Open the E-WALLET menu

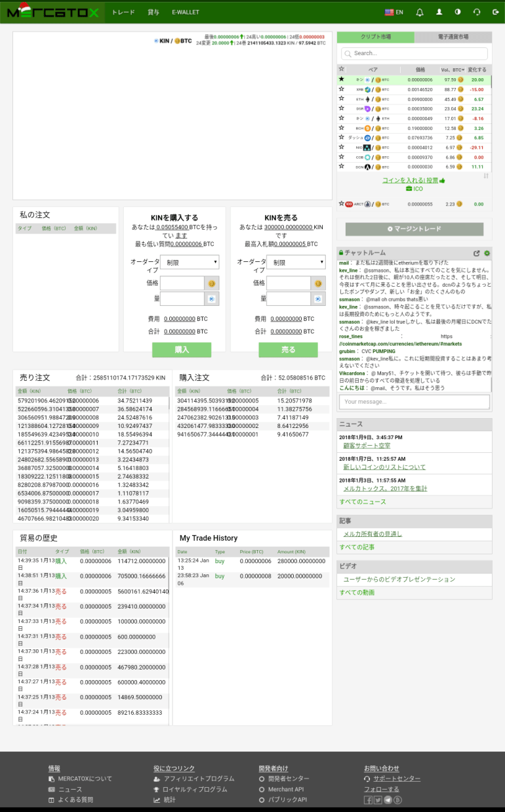point(185,12)
